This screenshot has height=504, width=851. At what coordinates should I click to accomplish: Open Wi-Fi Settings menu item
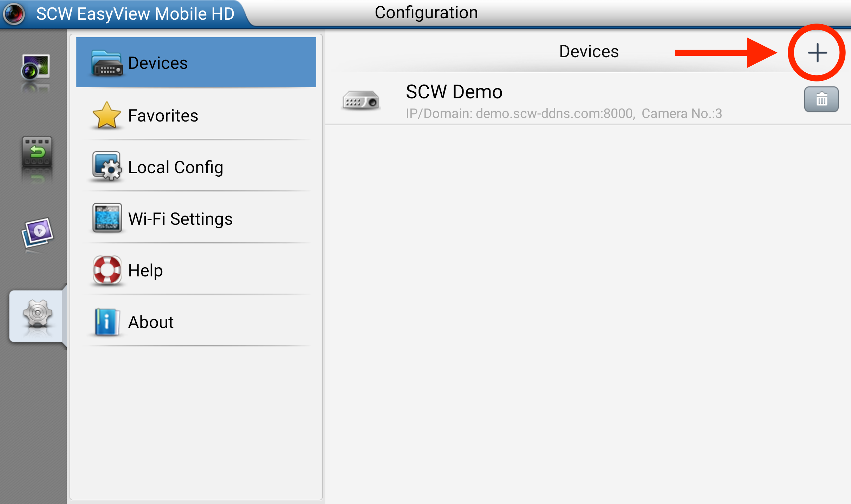(x=196, y=218)
